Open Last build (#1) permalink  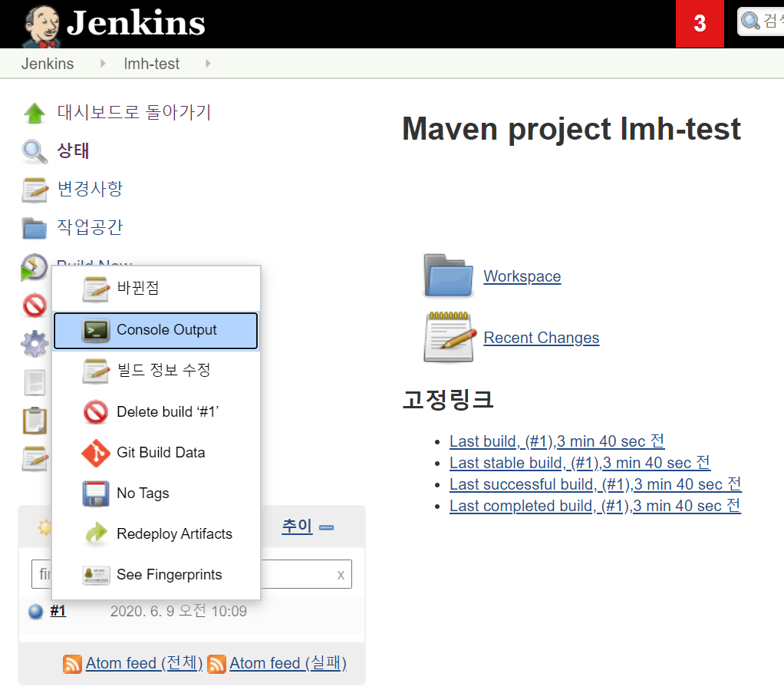556,441
